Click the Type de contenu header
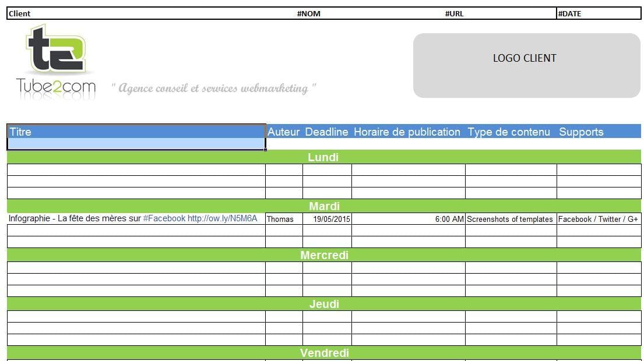Screen dimensions: 644x361 click(509, 132)
